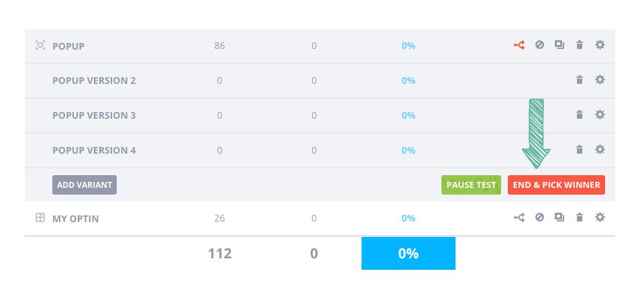This screenshot has height=302, width=644.
Task: Delete the Popup optin with trash icon
Action: pos(580,46)
